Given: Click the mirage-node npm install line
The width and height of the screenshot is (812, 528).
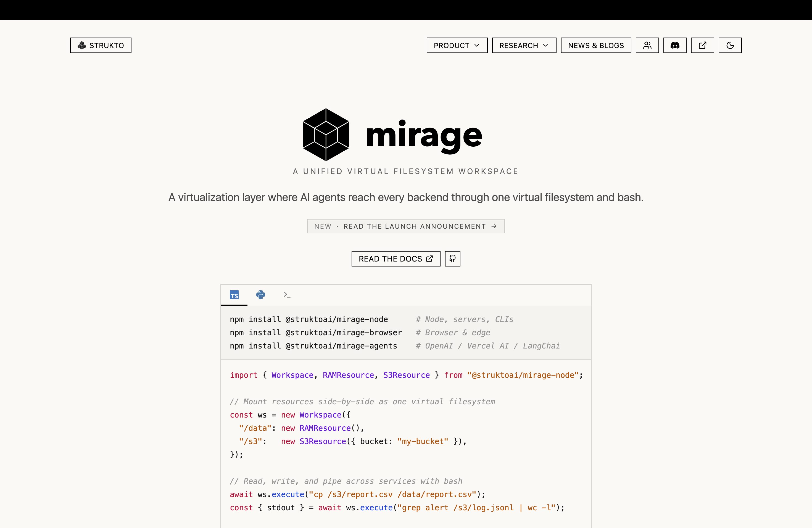Looking at the screenshot, I should 309,319.
